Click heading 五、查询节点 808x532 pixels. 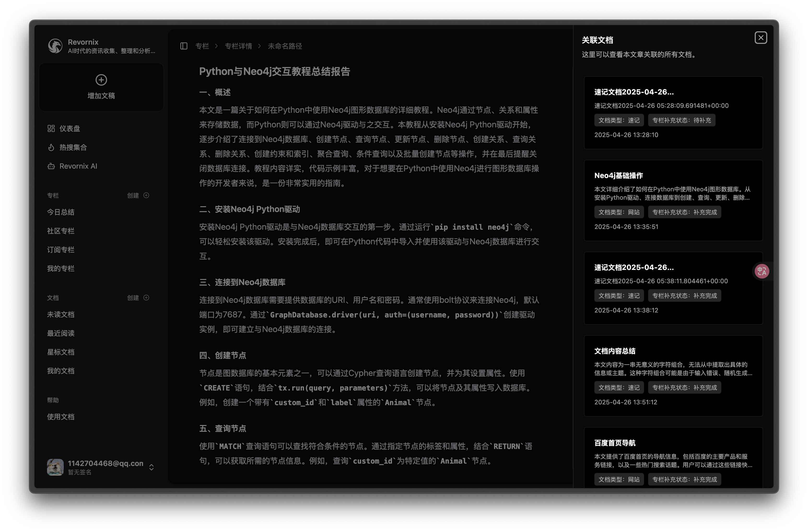(223, 429)
